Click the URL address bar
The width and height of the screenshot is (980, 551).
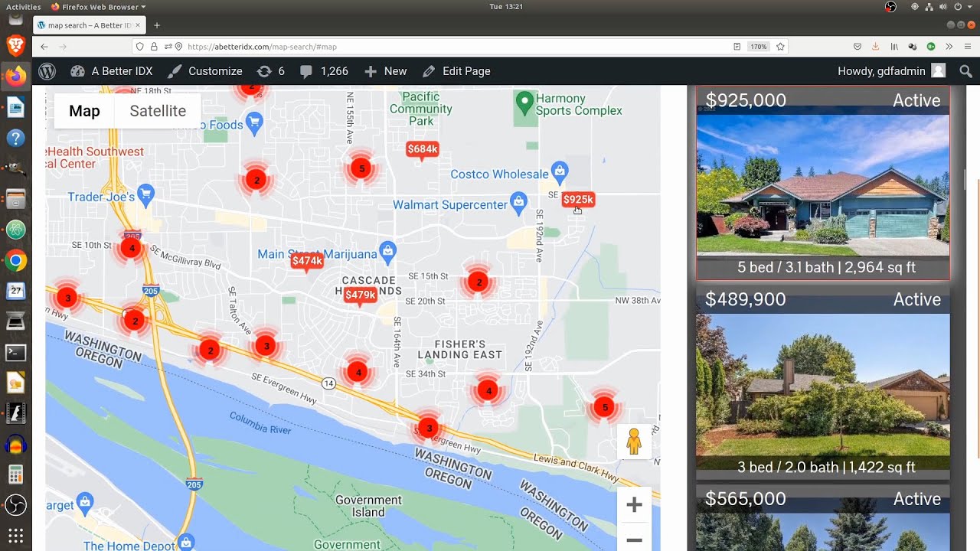pyautogui.click(x=459, y=47)
